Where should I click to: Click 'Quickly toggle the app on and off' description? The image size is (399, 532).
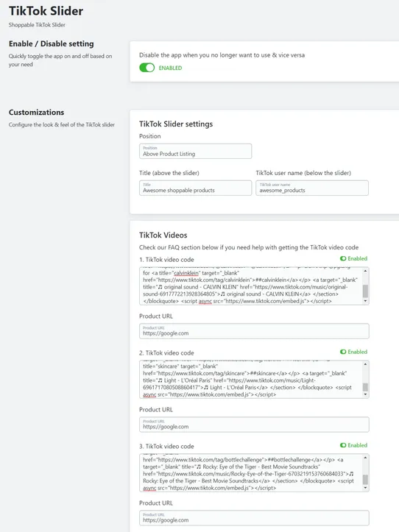(60, 60)
